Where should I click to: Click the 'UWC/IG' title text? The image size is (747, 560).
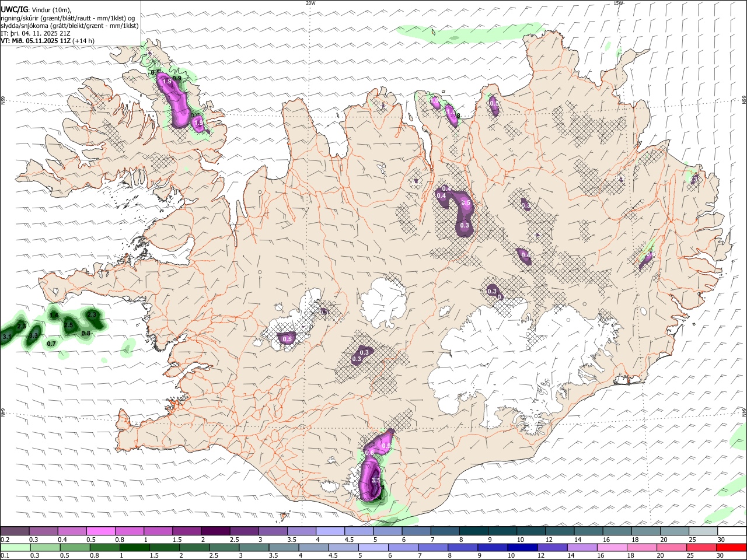tap(14, 9)
